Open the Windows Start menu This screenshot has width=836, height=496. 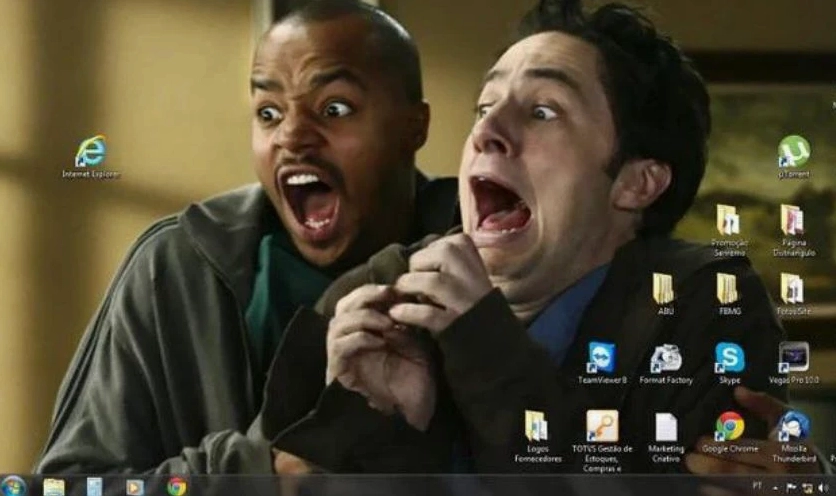point(13,486)
